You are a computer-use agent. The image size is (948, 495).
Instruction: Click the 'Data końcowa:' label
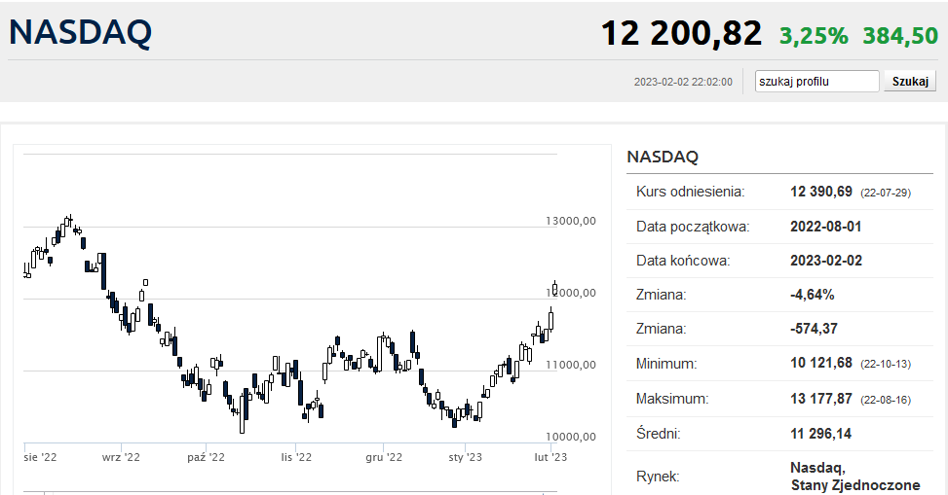(x=683, y=261)
